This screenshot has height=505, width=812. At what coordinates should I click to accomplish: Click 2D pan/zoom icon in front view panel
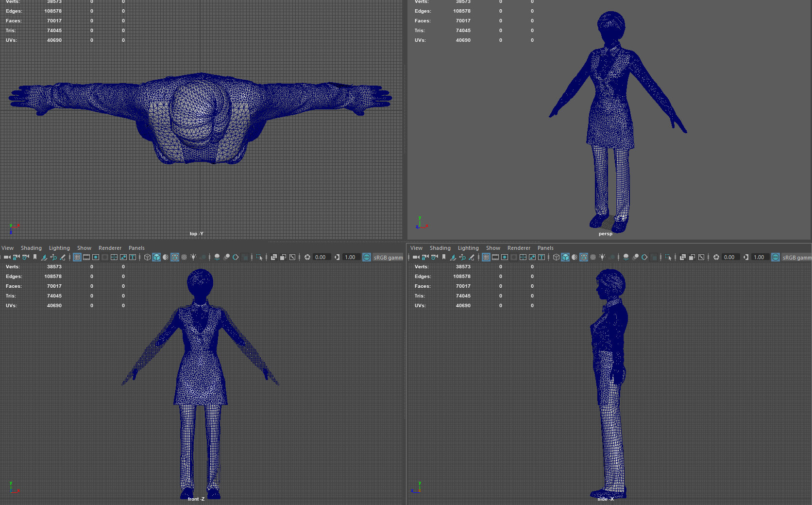(x=53, y=257)
